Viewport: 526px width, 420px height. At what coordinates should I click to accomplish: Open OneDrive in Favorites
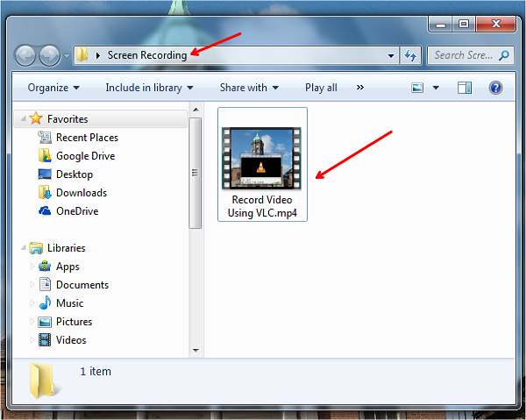pyautogui.click(x=77, y=211)
